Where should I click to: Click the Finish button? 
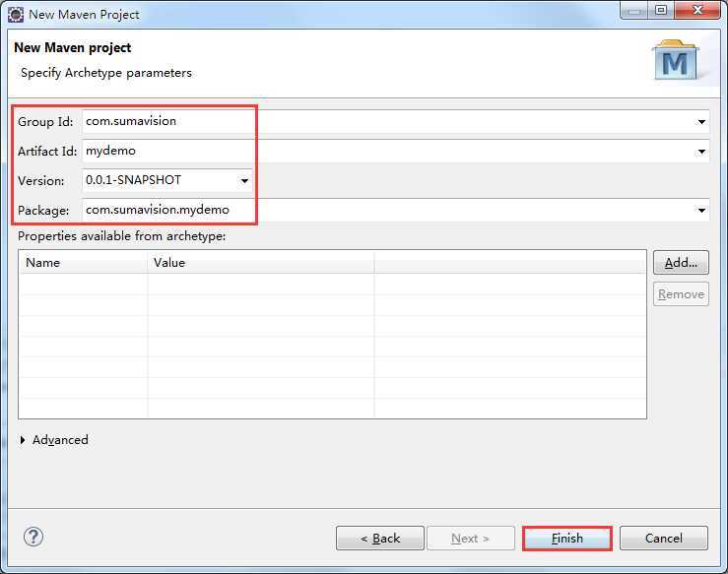pos(566,539)
